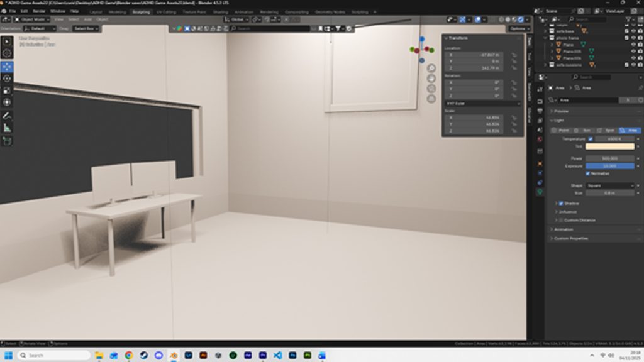Screen dimensions: 644x362
Task: Disable the Normalize checkbox
Action: (x=587, y=173)
